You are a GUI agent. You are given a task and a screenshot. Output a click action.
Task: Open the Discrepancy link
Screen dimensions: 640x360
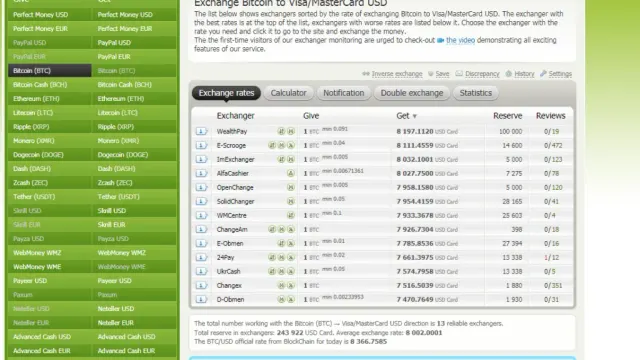click(482, 74)
